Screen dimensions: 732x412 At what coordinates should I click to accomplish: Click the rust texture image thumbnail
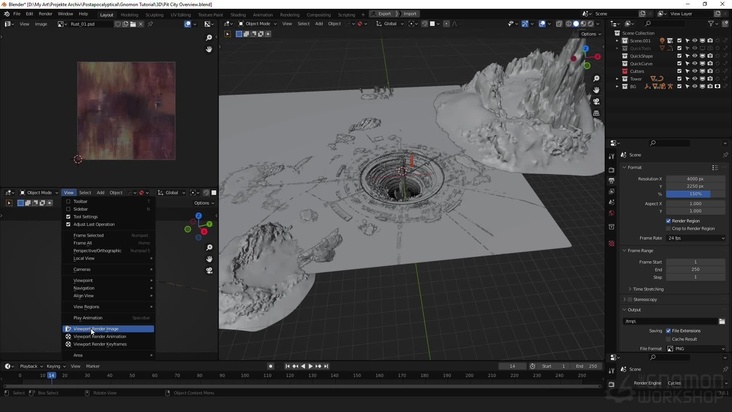coord(126,111)
